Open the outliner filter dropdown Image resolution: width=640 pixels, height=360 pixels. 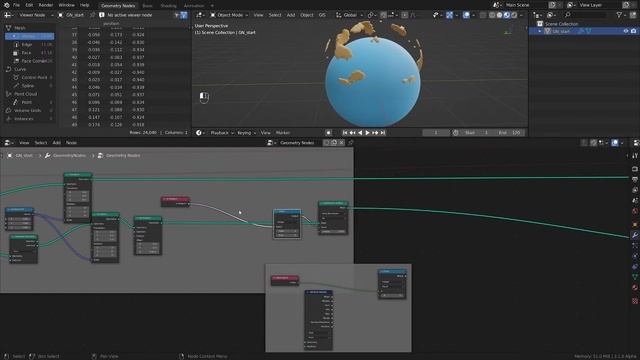pyautogui.click(x=621, y=15)
